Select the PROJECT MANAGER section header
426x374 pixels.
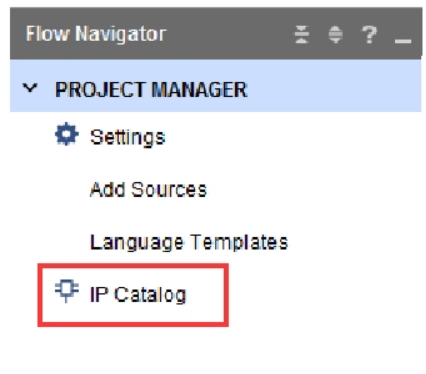click(x=151, y=90)
